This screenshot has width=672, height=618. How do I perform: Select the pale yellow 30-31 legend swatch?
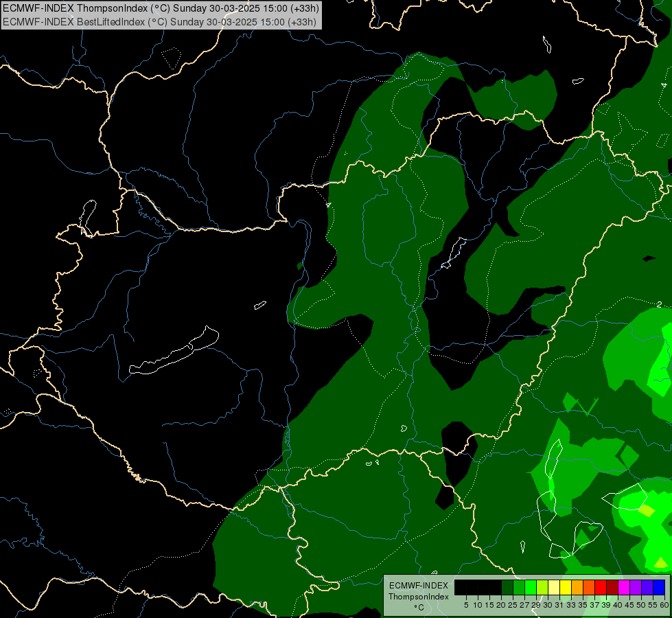[x=554, y=587]
